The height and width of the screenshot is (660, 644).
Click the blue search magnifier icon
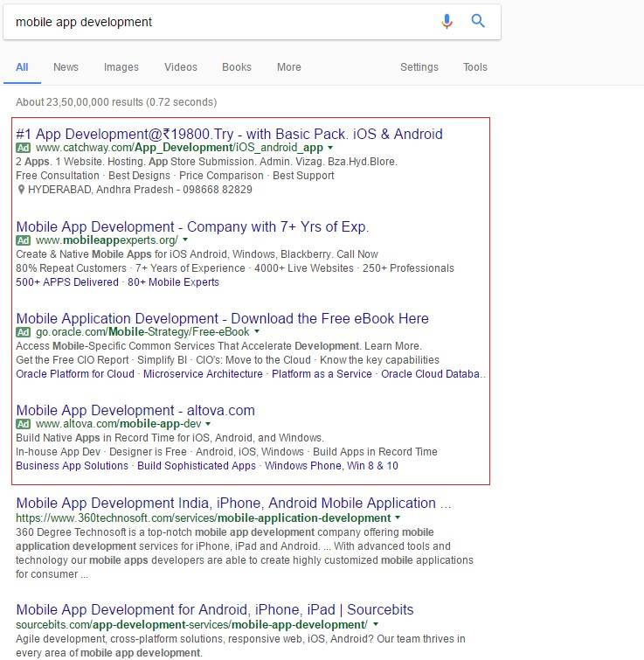(478, 21)
